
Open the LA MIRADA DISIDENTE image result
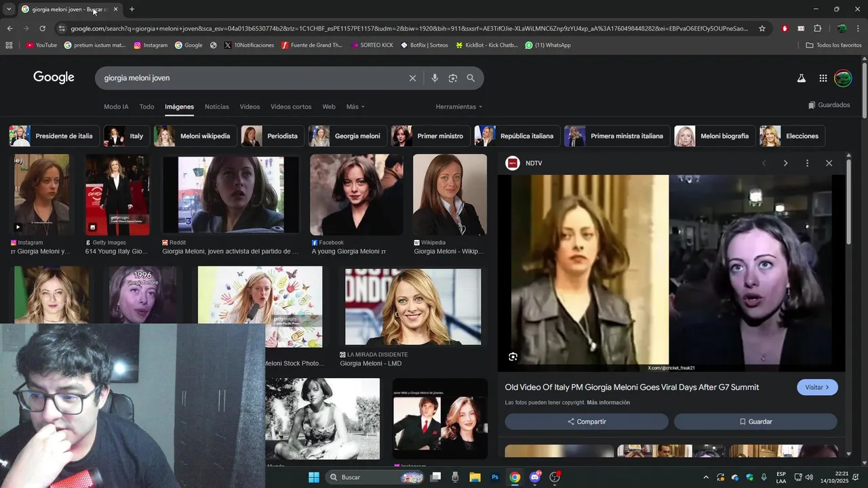click(413, 306)
